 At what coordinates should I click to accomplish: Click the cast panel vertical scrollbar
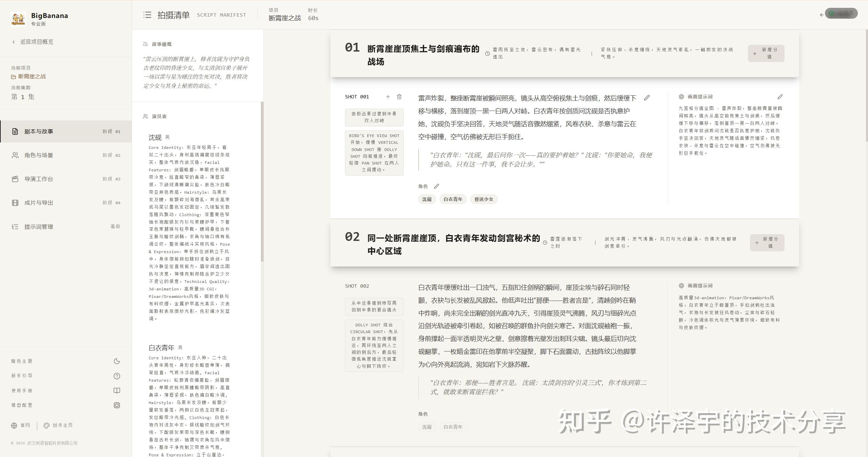click(x=262, y=182)
